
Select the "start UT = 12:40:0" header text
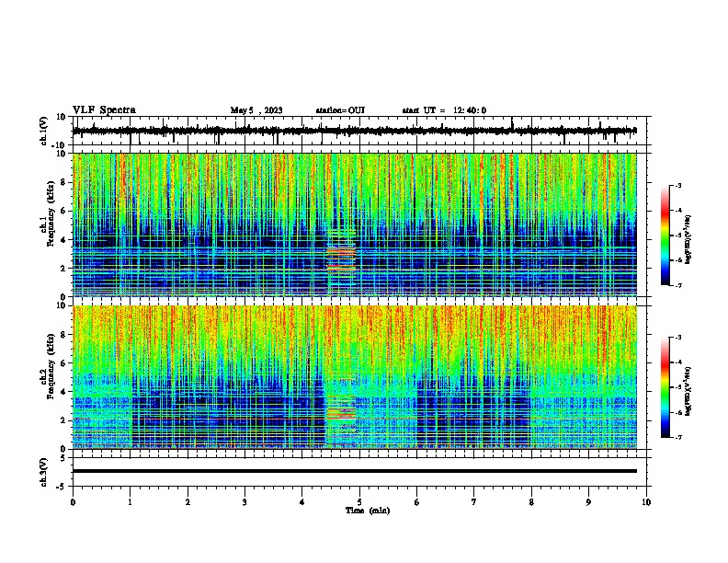[x=444, y=110]
